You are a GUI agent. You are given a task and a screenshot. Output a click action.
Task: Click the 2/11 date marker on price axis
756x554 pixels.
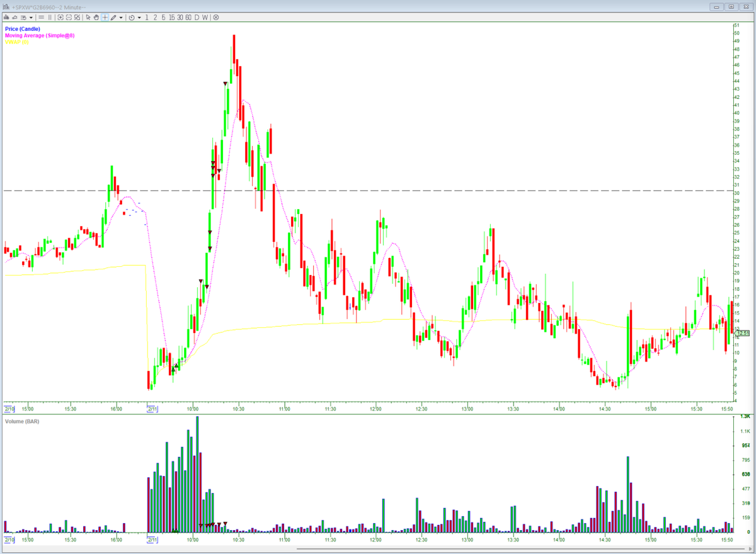[152, 408]
